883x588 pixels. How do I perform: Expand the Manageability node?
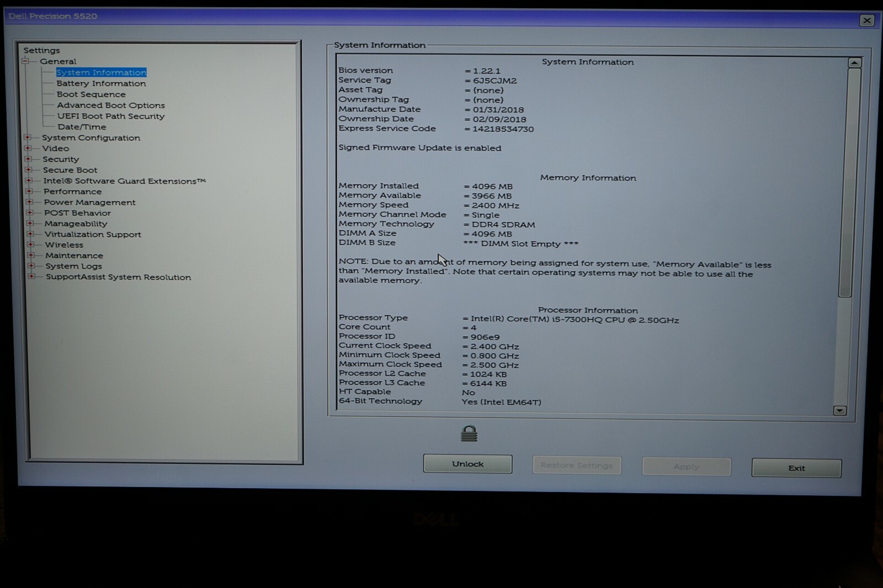coord(30,223)
